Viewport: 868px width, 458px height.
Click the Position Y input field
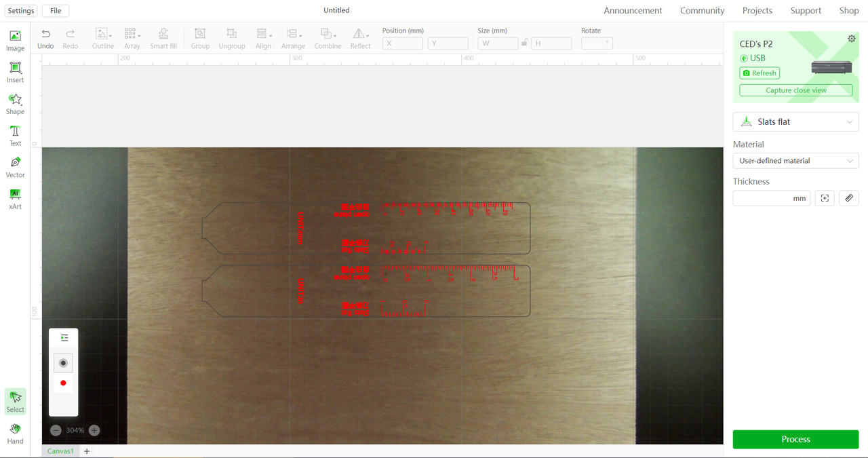pyautogui.click(x=448, y=43)
